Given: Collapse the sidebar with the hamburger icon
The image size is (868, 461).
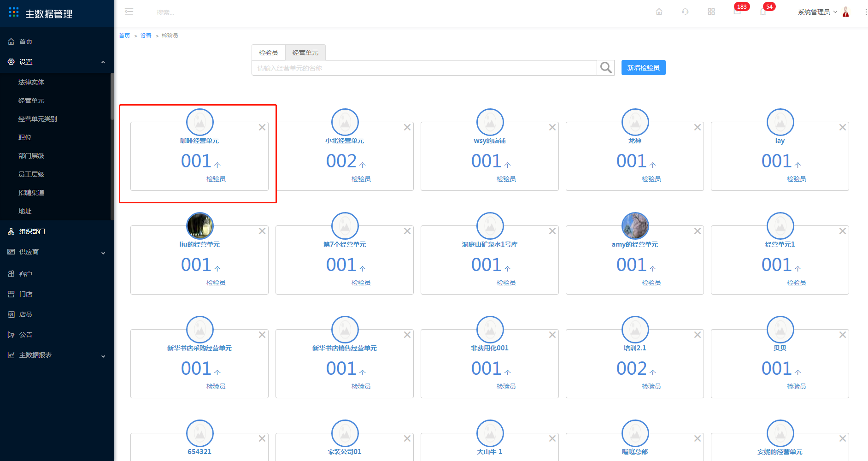Looking at the screenshot, I should point(129,12).
